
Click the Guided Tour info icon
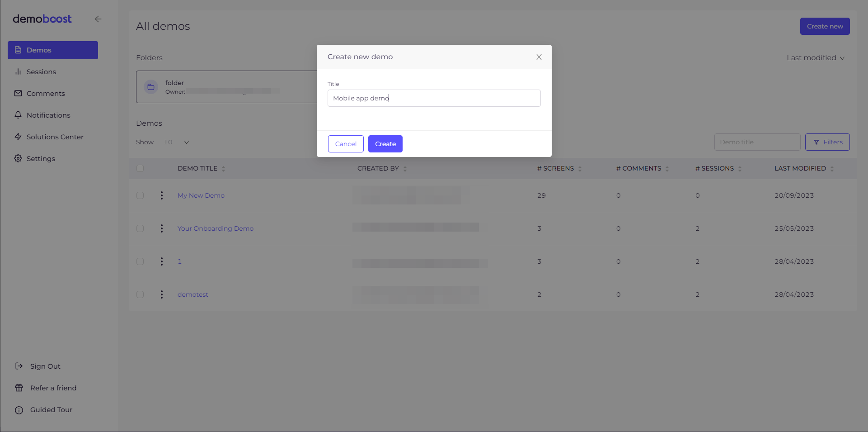[19, 410]
